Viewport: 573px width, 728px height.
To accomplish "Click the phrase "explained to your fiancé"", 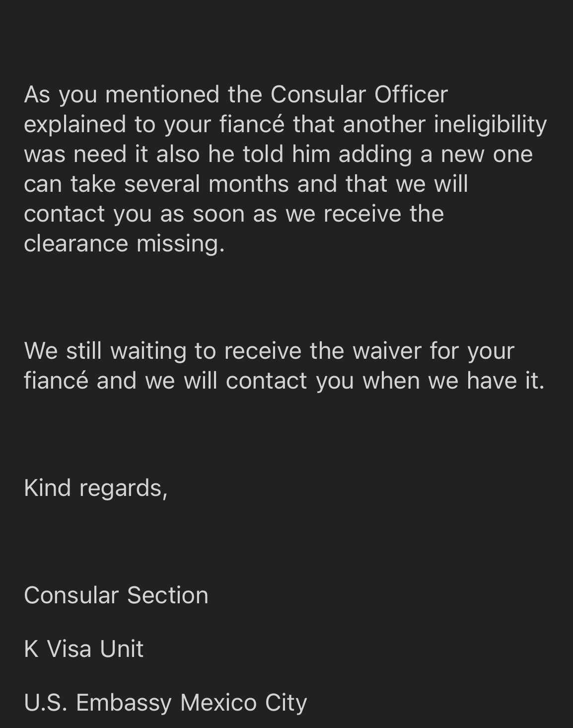I will 154,125.
